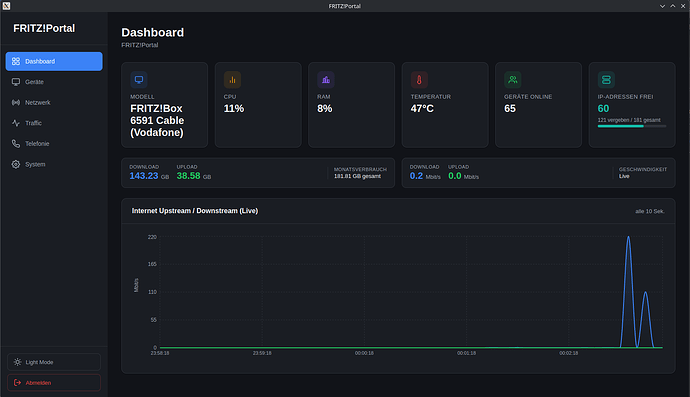Open the Dashboard sidebar item
The width and height of the screenshot is (690, 397).
[x=54, y=61]
